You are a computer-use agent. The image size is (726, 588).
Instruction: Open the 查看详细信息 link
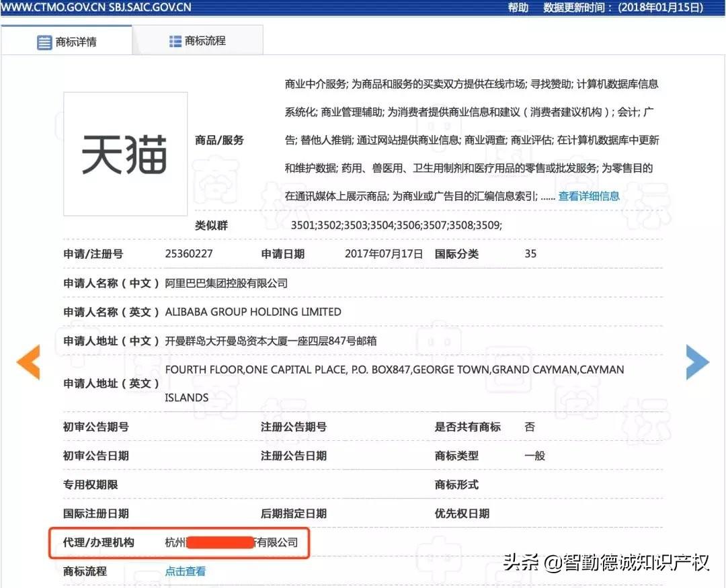click(x=588, y=196)
